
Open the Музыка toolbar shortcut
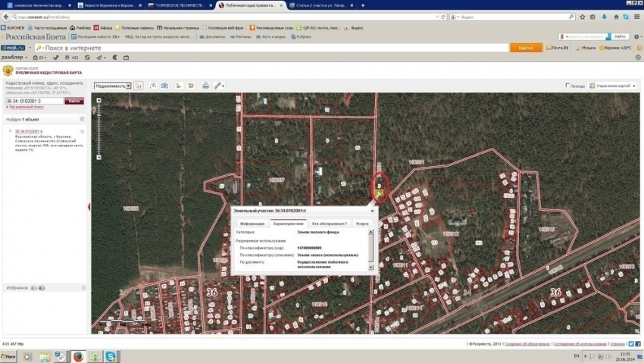coord(586,48)
